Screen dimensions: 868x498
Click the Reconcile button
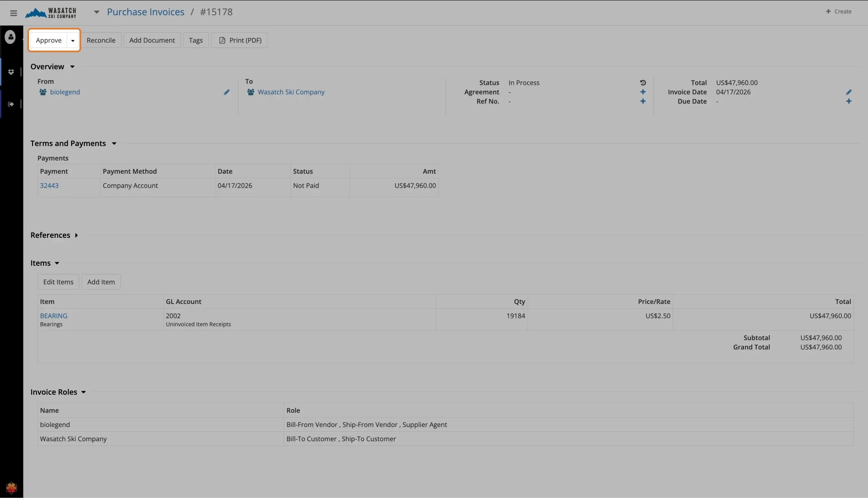tap(101, 40)
